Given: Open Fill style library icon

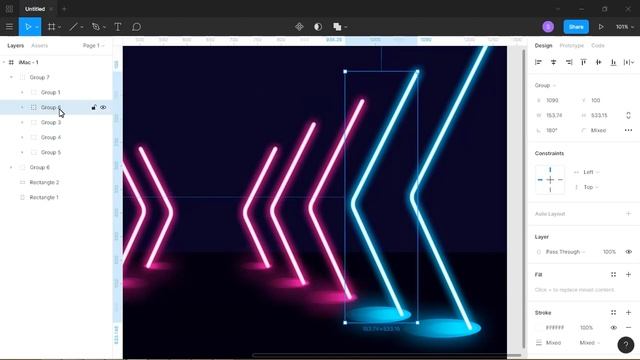Looking at the screenshot, I should [613, 275].
